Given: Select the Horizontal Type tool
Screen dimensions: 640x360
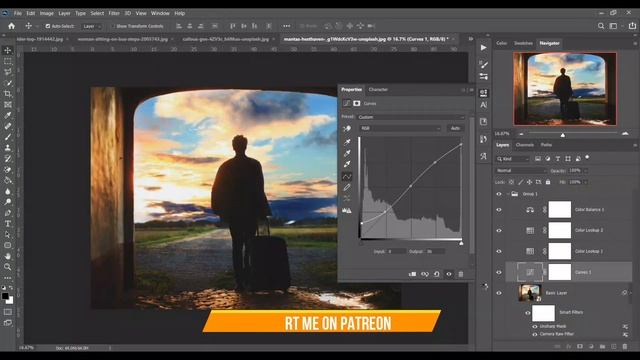Looking at the screenshot, I should pyautogui.click(x=8, y=224).
